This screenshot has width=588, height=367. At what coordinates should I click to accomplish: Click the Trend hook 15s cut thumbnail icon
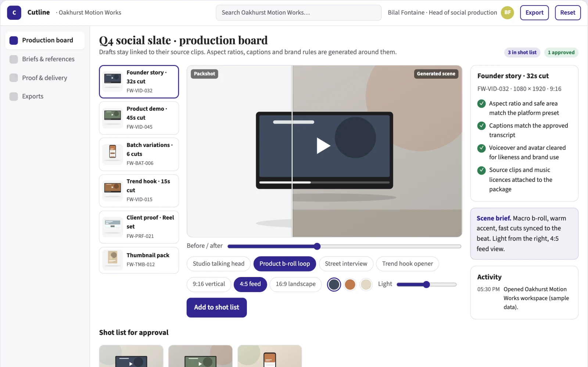pyautogui.click(x=113, y=190)
